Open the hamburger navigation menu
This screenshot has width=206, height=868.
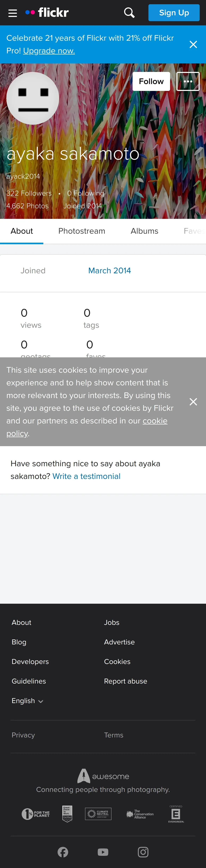[x=13, y=13]
